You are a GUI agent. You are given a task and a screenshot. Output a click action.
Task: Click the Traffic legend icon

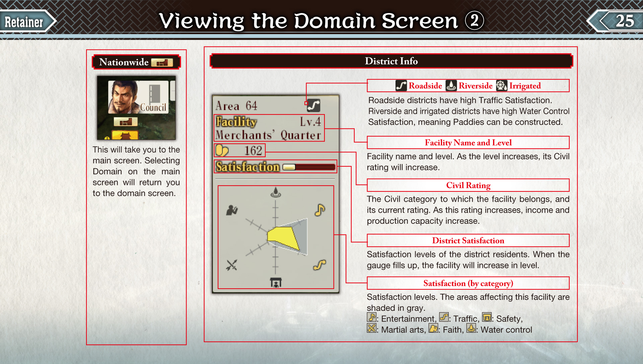pos(444,317)
